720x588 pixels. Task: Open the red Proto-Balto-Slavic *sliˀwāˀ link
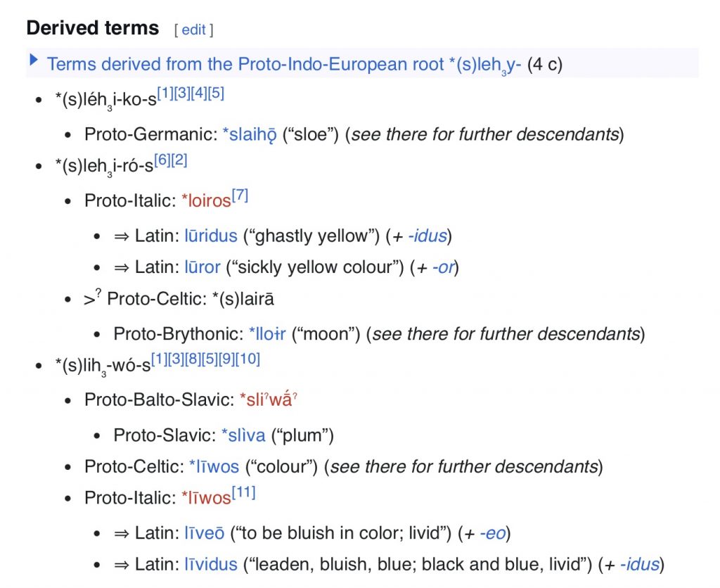(x=269, y=400)
